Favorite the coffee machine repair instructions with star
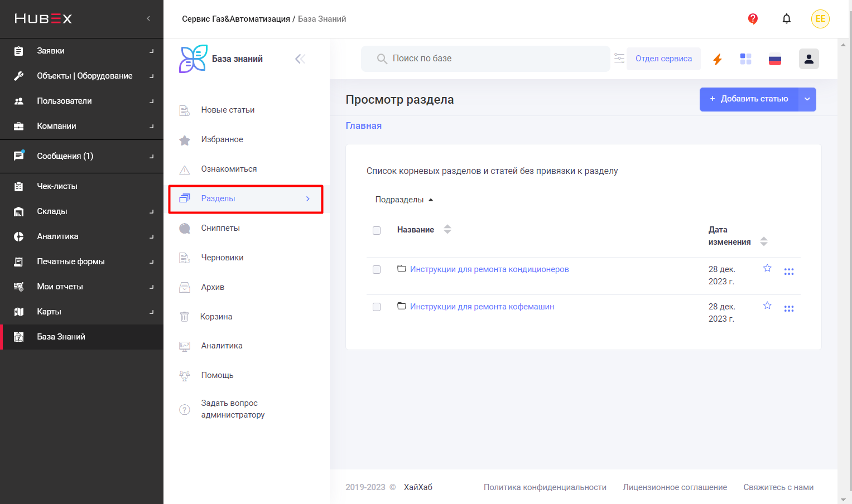Screen dimensions: 852x504 pos(767,306)
